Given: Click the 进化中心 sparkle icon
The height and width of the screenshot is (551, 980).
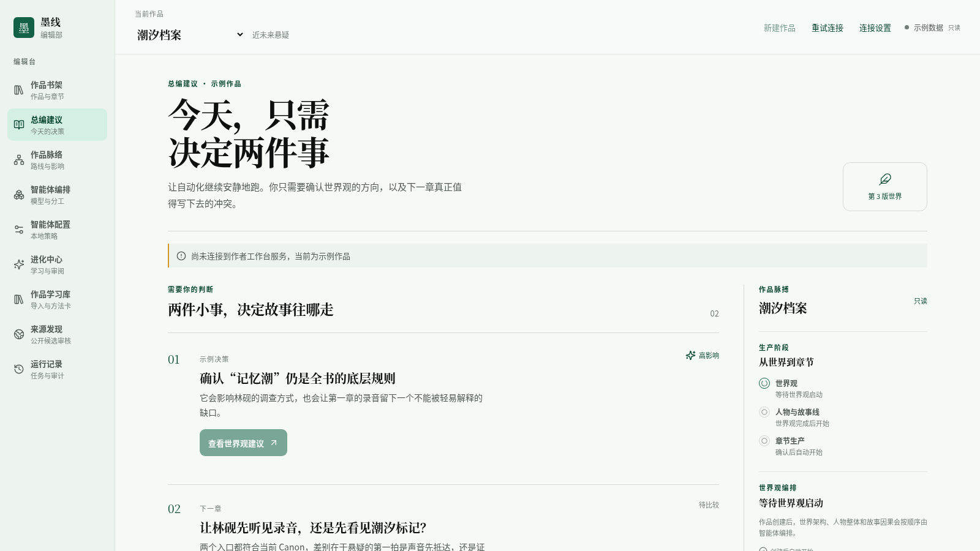Looking at the screenshot, I should coord(19,264).
